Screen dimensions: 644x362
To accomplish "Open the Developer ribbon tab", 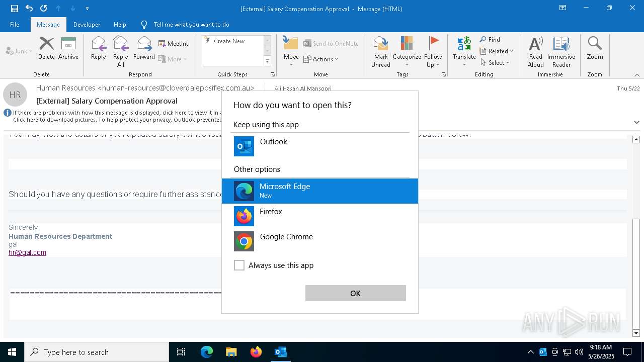I will [87, 24].
